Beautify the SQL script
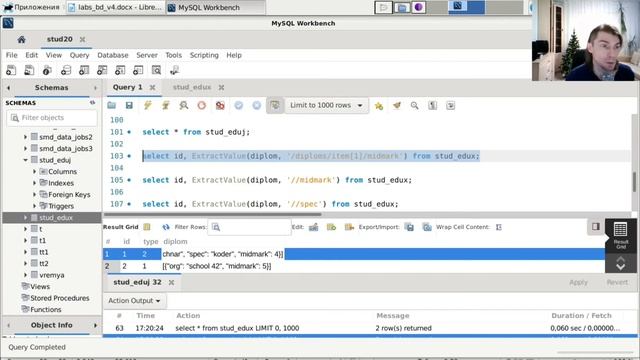This screenshot has height=360, width=640. coord(397,105)
